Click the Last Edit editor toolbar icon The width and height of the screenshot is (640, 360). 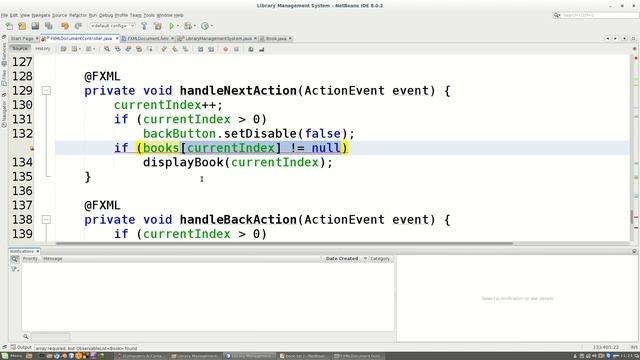tap(63, 49)
